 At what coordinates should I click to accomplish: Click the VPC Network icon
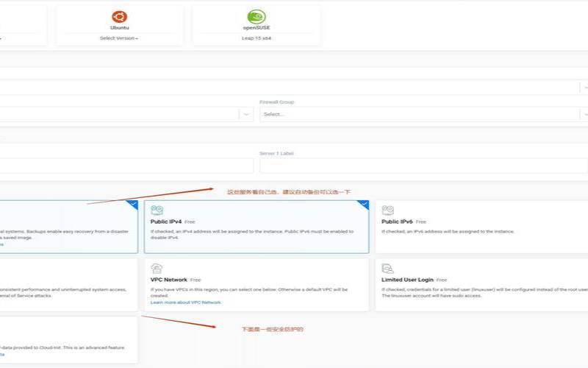click(x=157, y=269)
